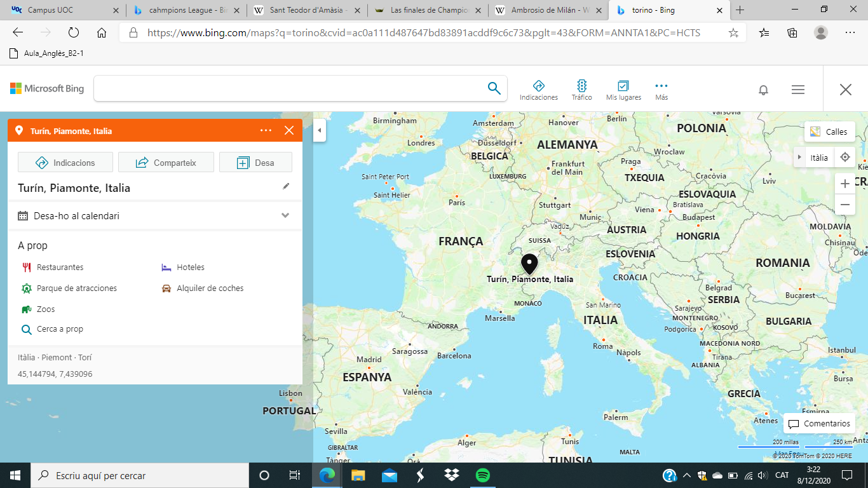Screen dimensions: 868x488
Task: Open the volume control in tray
Action: (763, 475)
